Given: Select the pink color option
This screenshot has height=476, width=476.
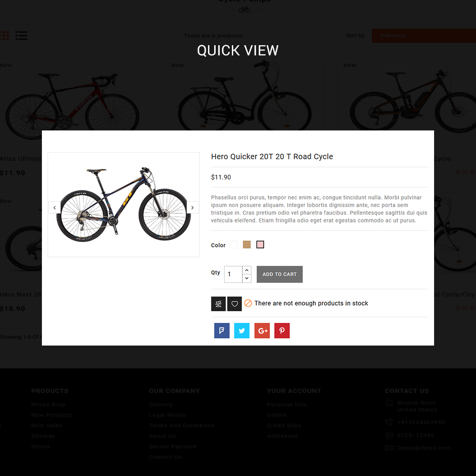Looking at the screenshot, I should (x=260, y=244).
